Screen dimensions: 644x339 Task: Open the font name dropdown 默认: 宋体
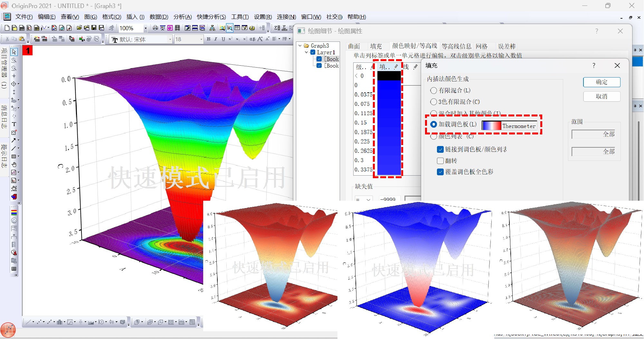[x=170, y=39]
